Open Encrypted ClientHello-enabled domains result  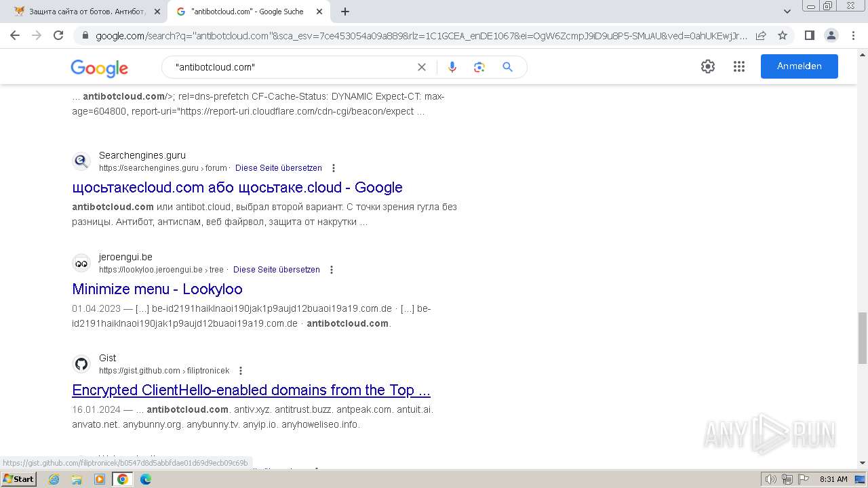pyautogui.click(x=251, y=390)
